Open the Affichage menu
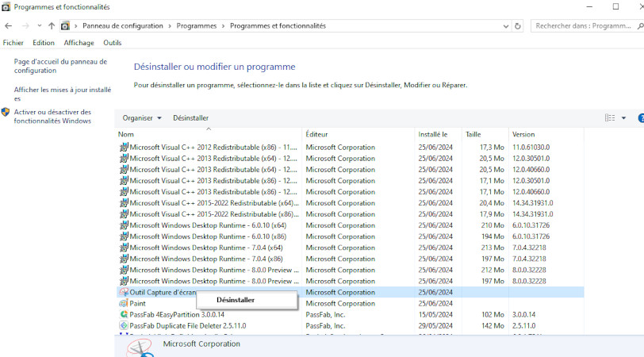The height and width of the screenshot is (357, 644). [79, 43]
